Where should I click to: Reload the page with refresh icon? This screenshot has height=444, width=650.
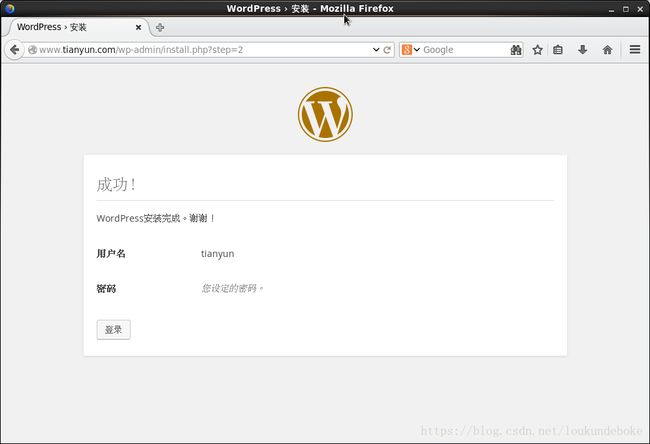coord(387,50)
